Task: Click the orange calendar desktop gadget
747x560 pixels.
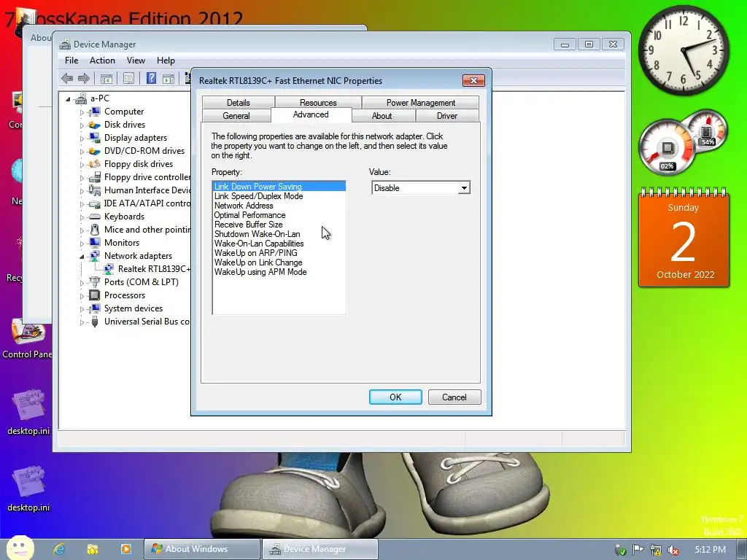Action: 684,237
